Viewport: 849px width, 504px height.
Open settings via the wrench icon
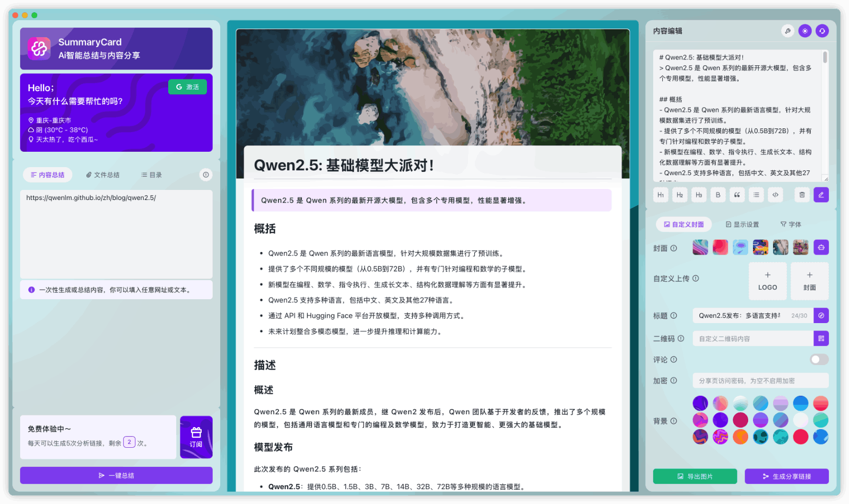pos(787,31)
